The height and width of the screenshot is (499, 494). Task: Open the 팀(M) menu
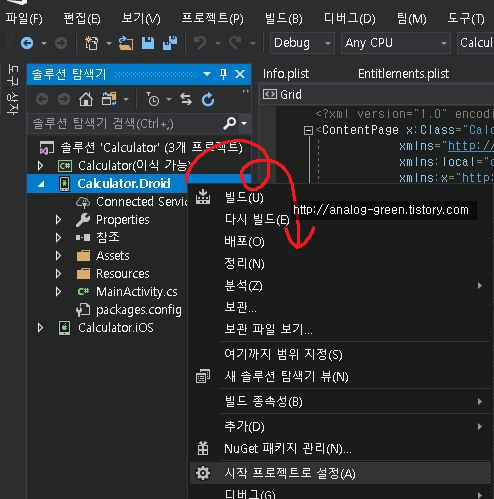412,19
